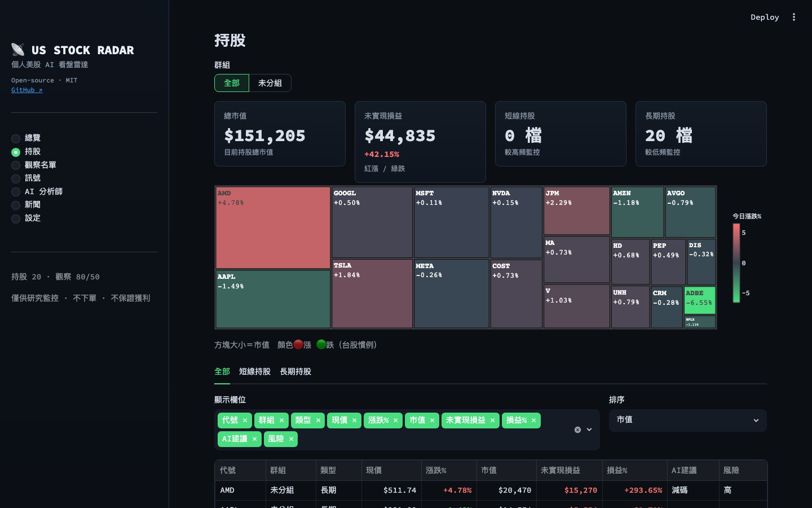Click the $15,270 unrealized gain cell
Viewport: 812px width, 508px height.
point(569,491)
